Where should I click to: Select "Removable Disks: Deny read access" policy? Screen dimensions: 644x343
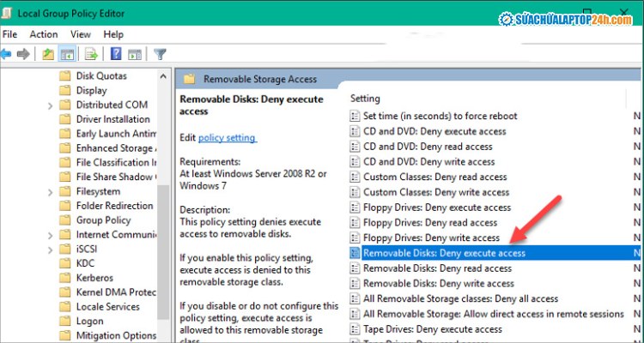point(437,268)
